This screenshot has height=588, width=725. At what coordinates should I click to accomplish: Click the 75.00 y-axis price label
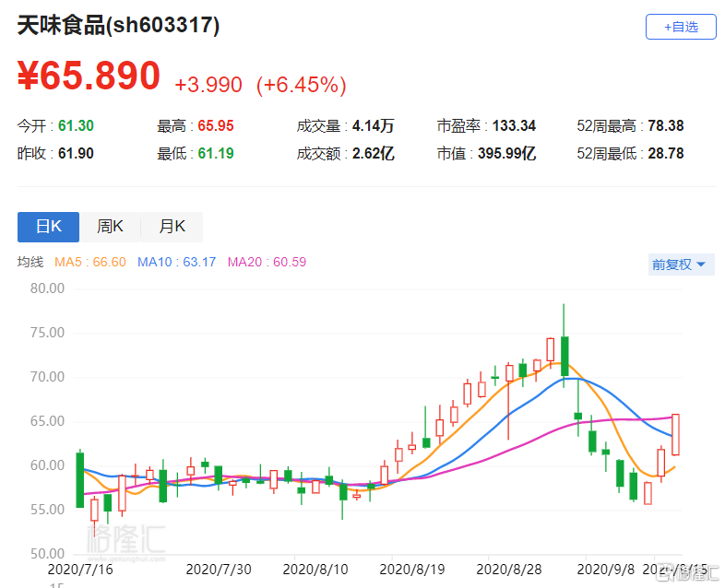tap(47, 333)
